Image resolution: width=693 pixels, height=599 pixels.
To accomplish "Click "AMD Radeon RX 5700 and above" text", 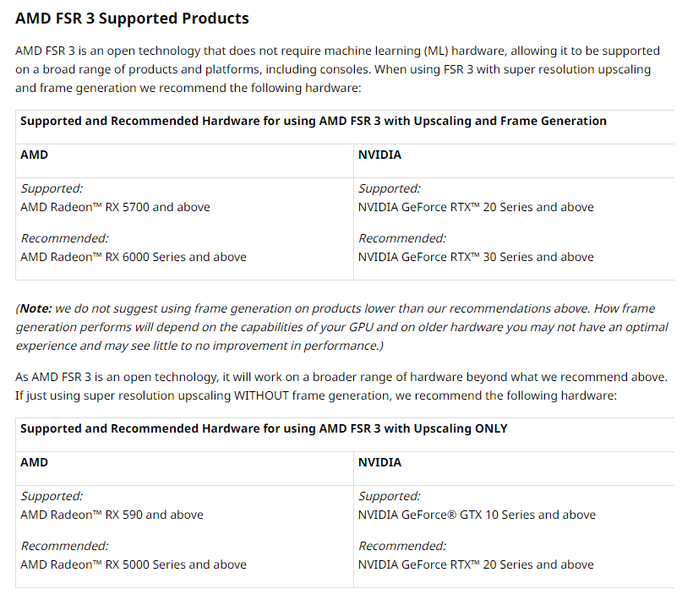I will (115, 207).
